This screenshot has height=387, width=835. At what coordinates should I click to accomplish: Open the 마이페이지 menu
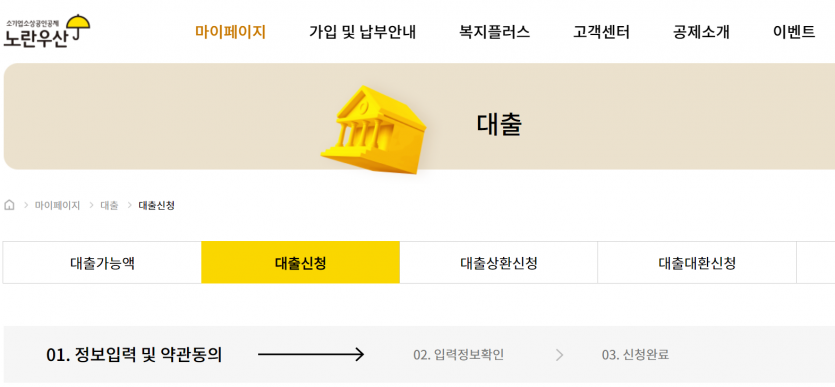coord(230,32)
